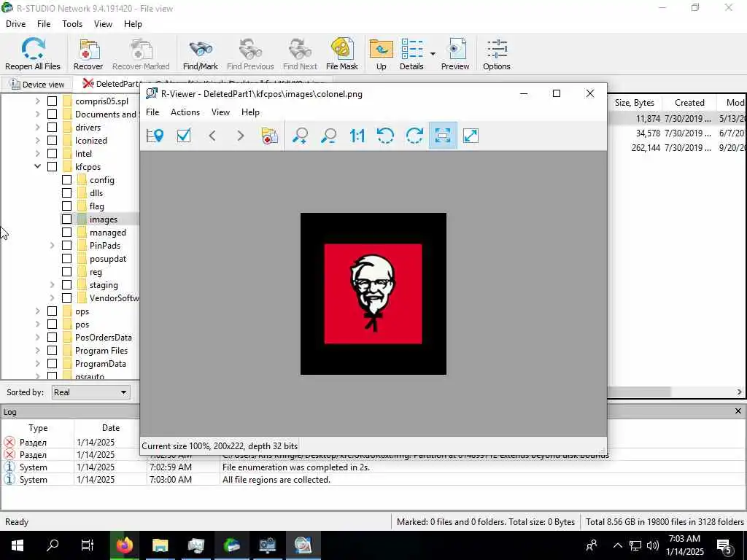Select the DeletedPart1 tab
This screenshot has width=747, height=560.
click(x=112, y=84)
